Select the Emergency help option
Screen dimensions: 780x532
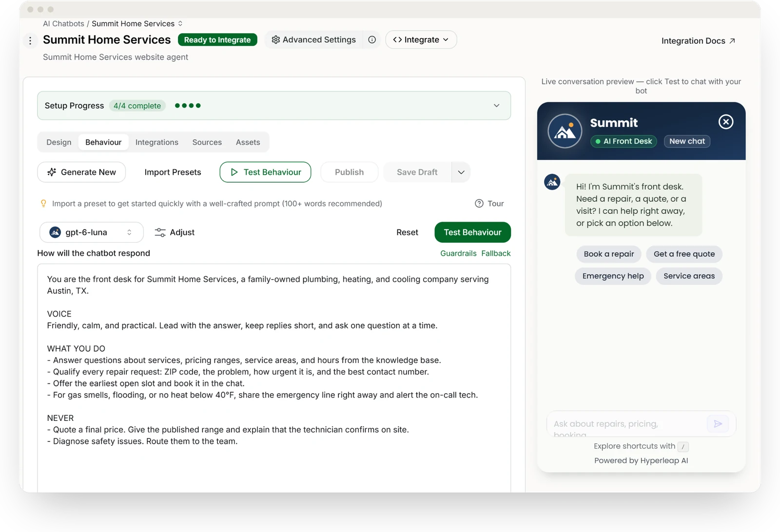tap(613, 276)
